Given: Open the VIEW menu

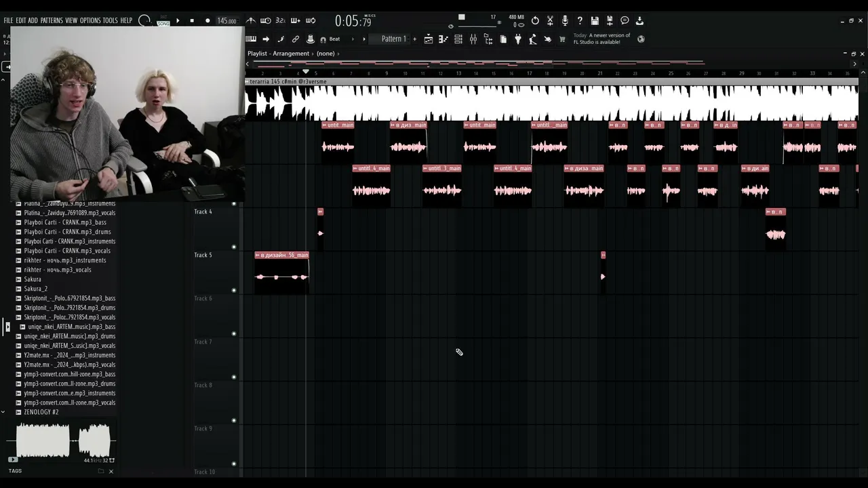Looking at the screenshot, I should tap(71, 21).
